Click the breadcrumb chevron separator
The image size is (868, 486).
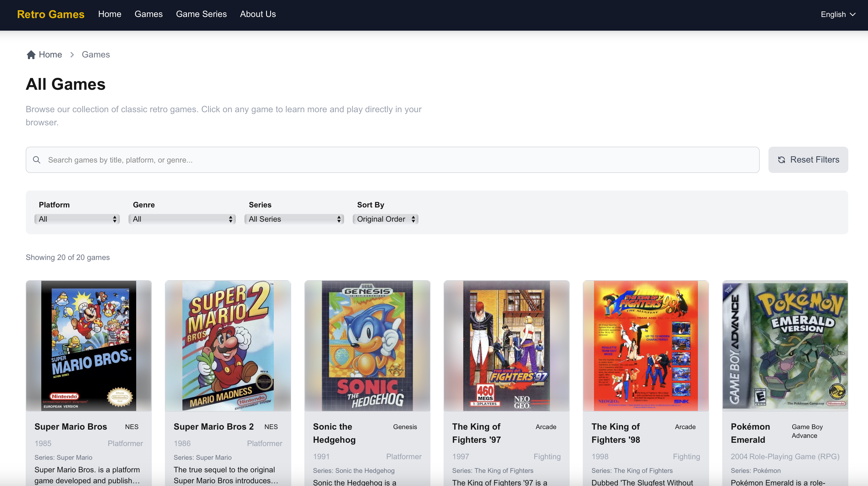[x=72, y=55]
